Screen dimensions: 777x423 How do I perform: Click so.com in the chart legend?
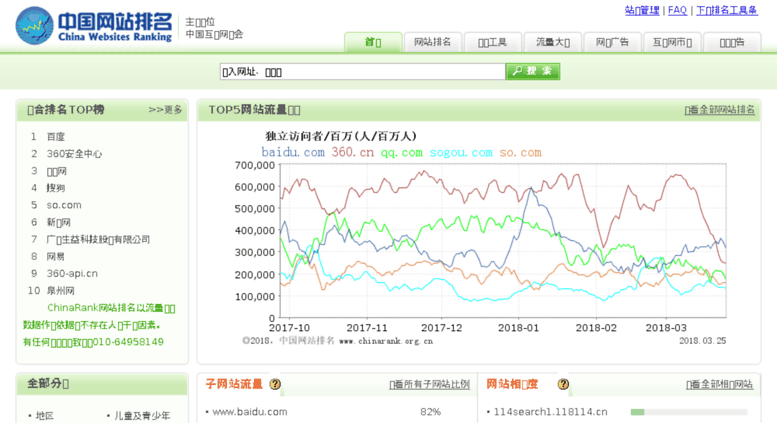520,153
